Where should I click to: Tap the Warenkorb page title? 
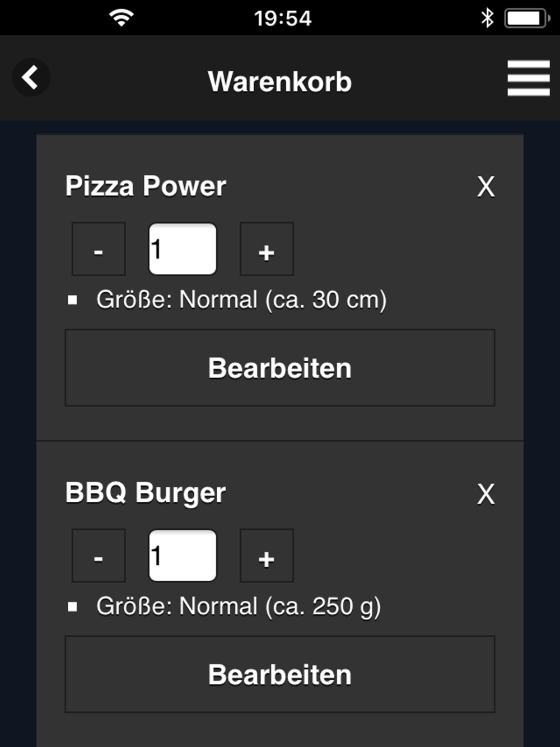click(x=279, y=82)
